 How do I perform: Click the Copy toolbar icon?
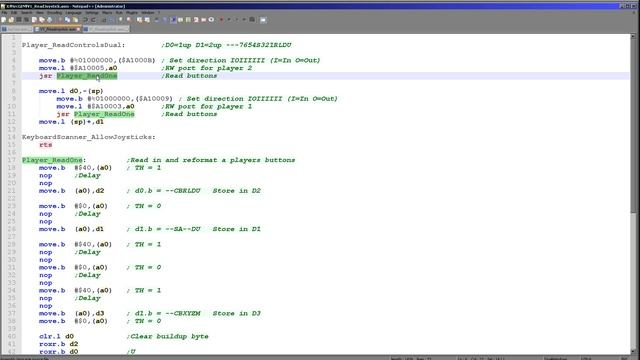[x=67, y=20]
